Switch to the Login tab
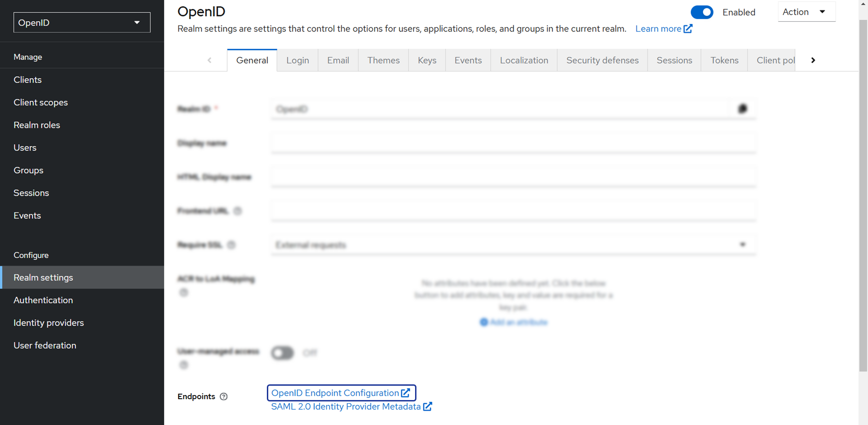The height and width of the screenshot is (425, 868). (298, 60)
